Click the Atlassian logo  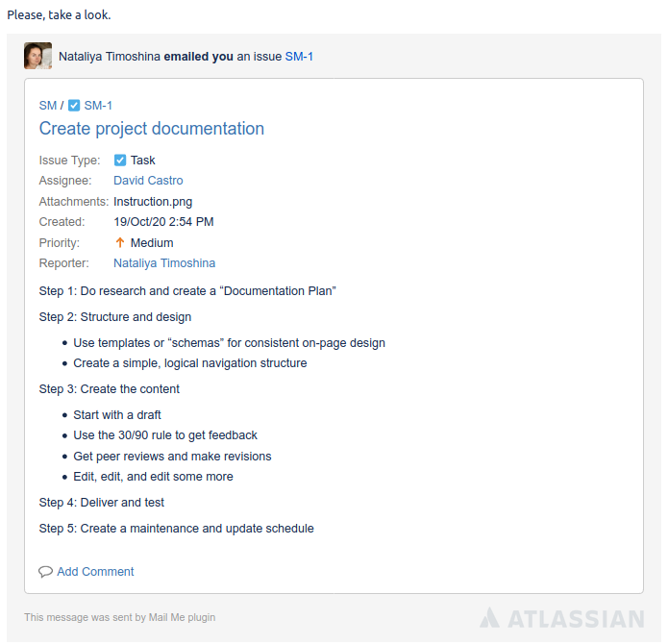(x=561, y=617)
